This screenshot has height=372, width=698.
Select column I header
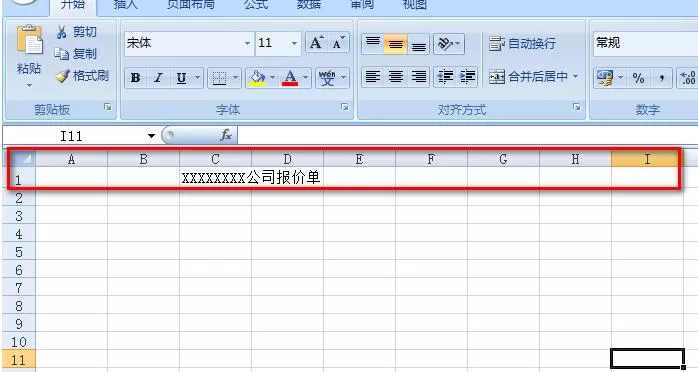pyautogui.click(x=647, y=159)
